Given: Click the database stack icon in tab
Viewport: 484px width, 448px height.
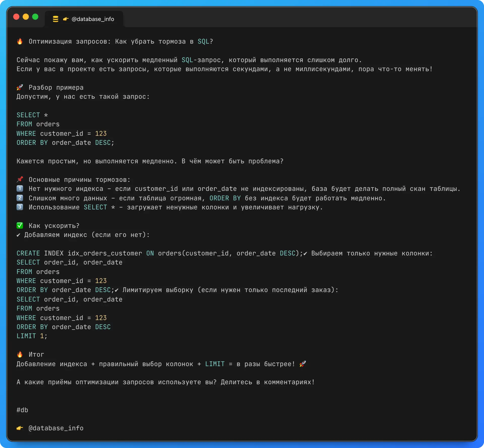Looking at the screenshot, I should coord(55,19).
